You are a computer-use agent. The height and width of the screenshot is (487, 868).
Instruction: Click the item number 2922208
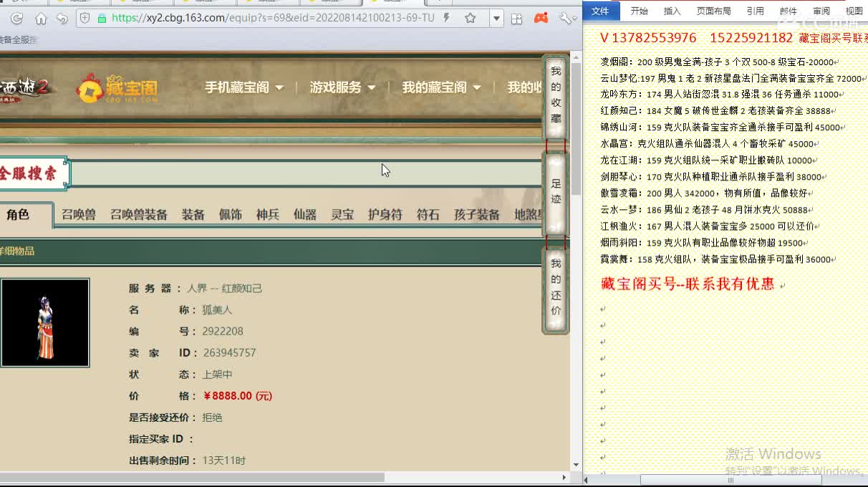tap(223, 332)
